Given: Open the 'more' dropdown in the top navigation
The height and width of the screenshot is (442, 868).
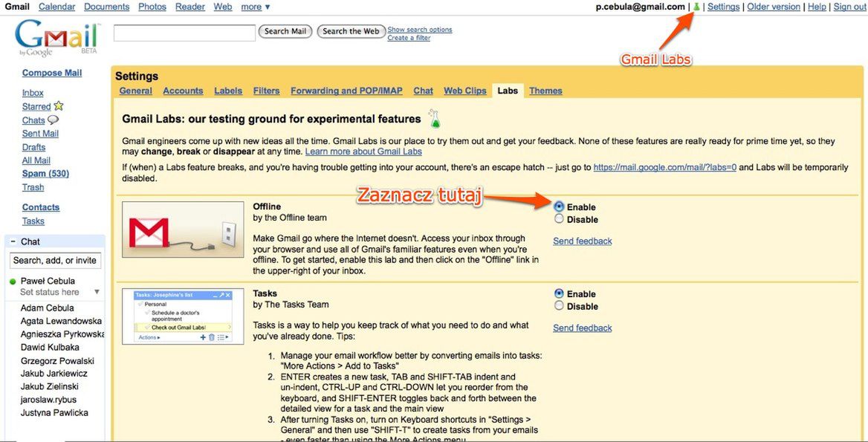Looking at the screenshot, I should [256, 7].
